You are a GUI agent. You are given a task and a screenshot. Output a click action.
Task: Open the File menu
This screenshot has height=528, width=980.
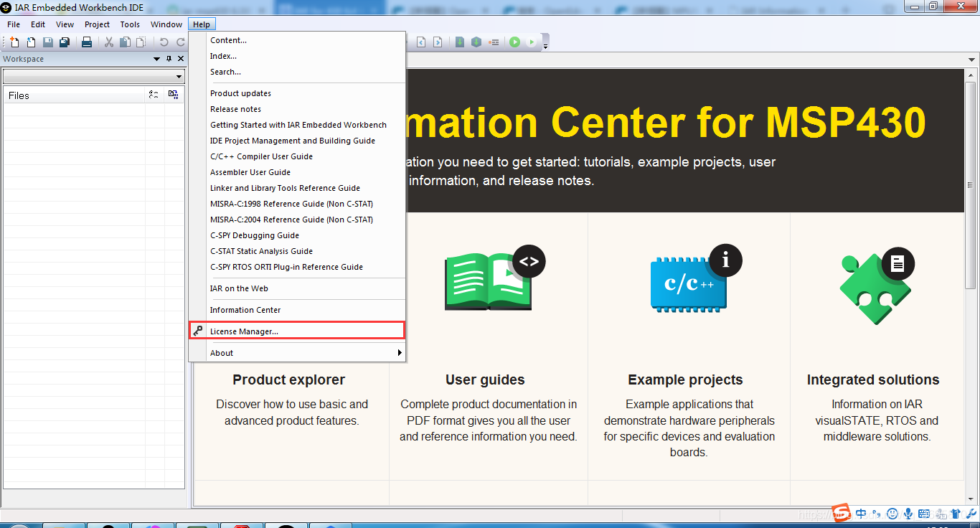[x=14, y=24]
